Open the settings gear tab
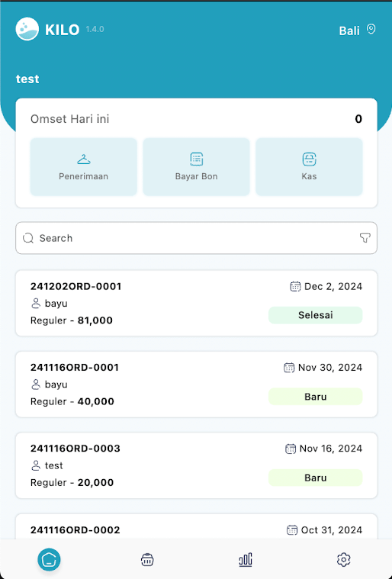The height and width of the screenshot is (579, 392). 343,559
